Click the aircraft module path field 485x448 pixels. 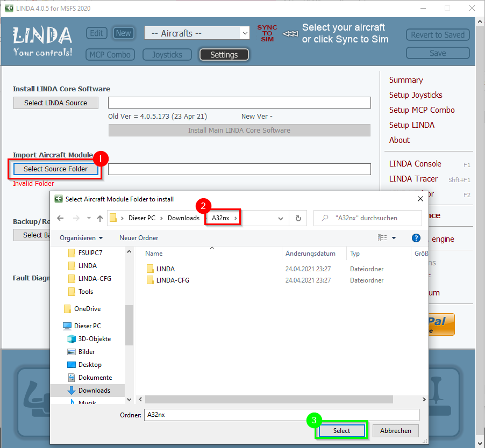click(239, 169)
